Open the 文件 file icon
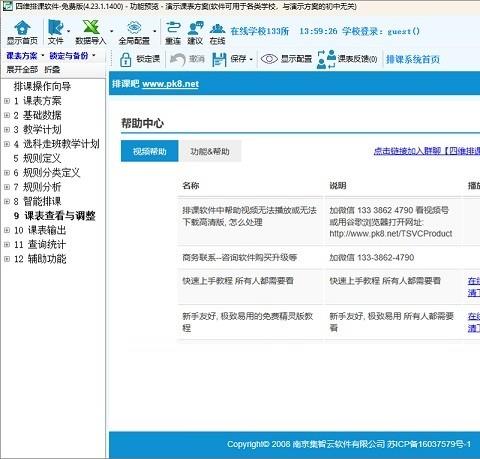480x459 pixels. pyautogui.click(x=55, y=27)
